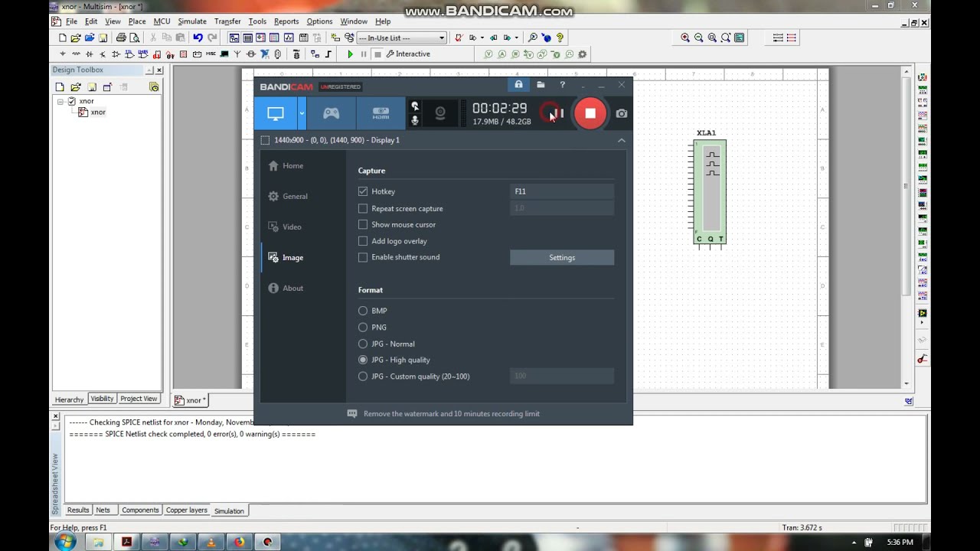Open Bandicam help question mark
The height and width of the screenshot is (551, 980).
tap(562, 85)
